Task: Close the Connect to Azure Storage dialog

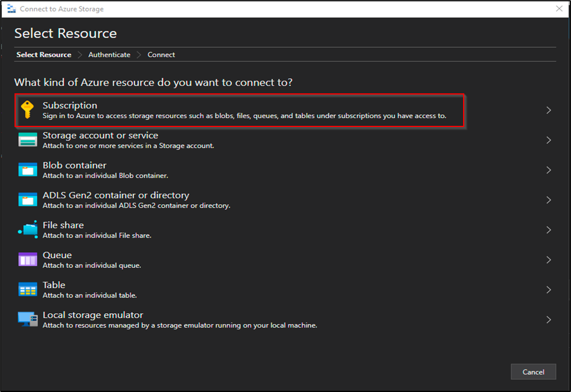Action: coord(559,8)
